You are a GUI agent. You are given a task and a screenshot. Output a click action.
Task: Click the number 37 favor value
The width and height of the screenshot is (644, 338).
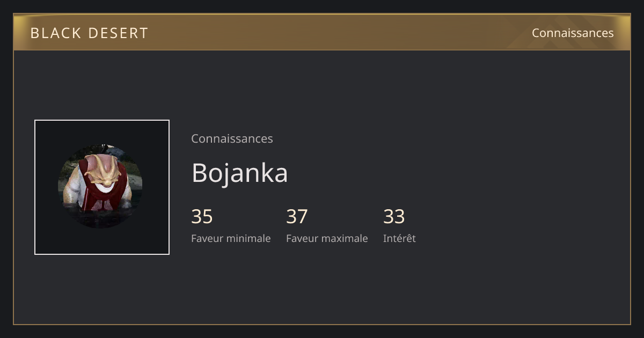(x=297, y=217)
